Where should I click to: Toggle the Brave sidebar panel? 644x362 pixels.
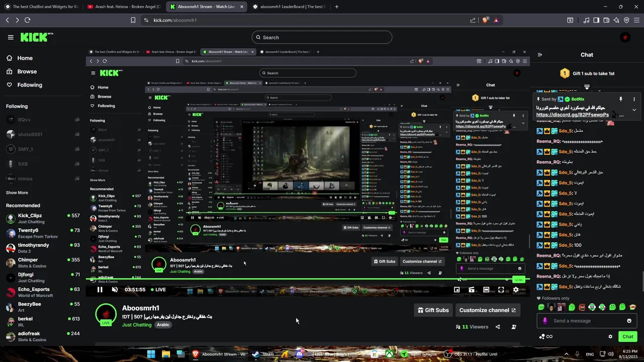click(x=596, y=20)
